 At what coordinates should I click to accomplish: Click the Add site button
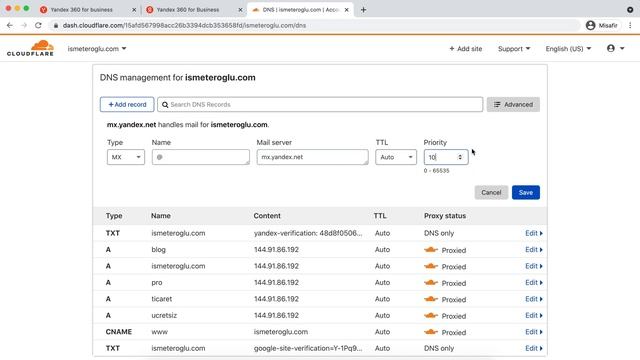pyautogui.click(x=466, y=49)
